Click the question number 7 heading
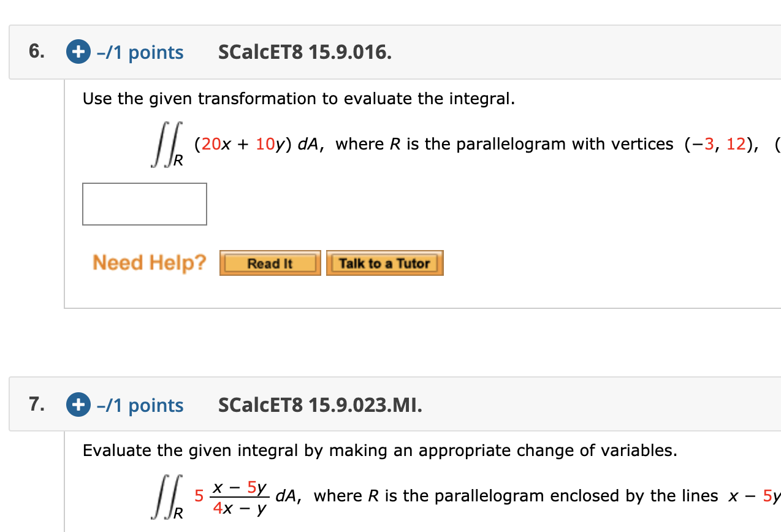 pyautogui.click(x=35, y=405)
